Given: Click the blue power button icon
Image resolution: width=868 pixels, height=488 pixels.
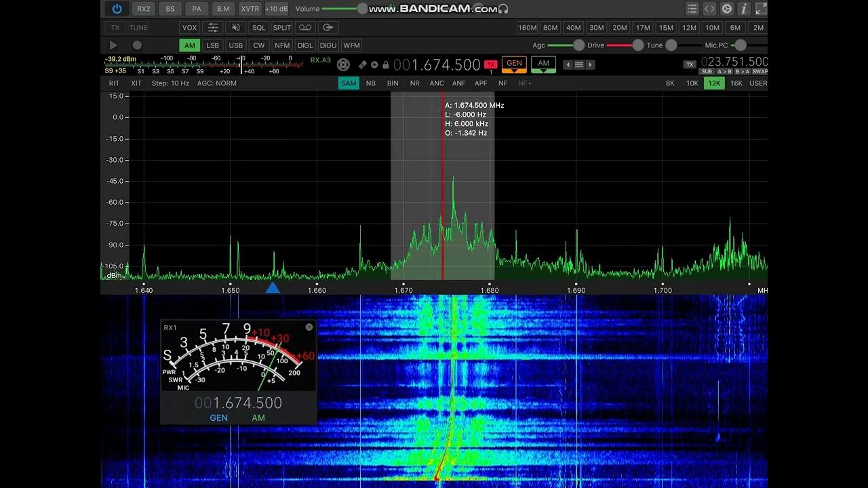Looking at the screenshot, I should (117, 9).
